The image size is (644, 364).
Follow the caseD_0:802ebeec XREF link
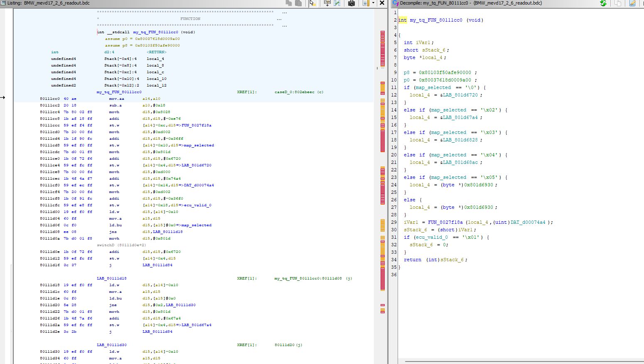pos(295,92)
